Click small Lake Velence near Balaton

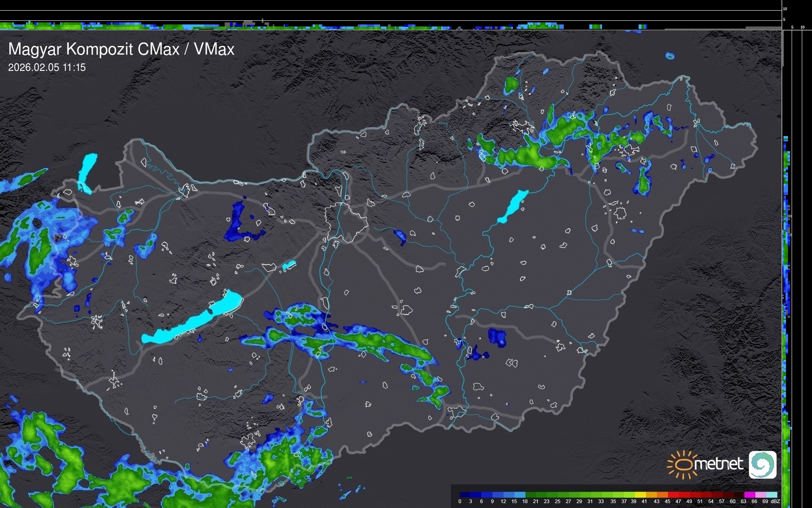pyautogui.click(x=289, y=265)
